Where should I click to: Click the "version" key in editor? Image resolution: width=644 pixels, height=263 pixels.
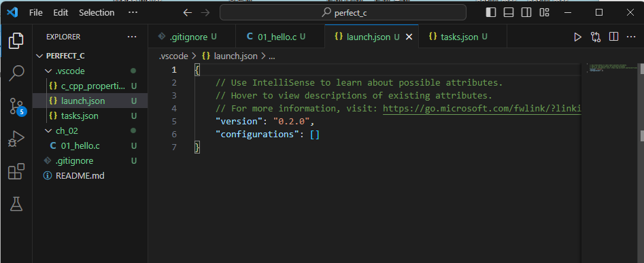tap(239, 122)
